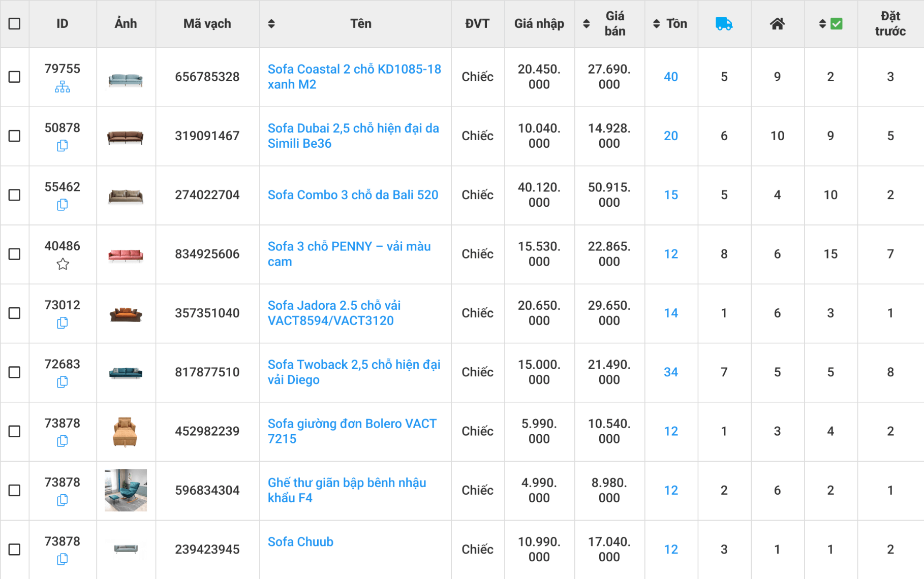Click stock quantity 34 for Sofa Twoback
The height and width of the screenshot is (579, 924).
point(670,372)
